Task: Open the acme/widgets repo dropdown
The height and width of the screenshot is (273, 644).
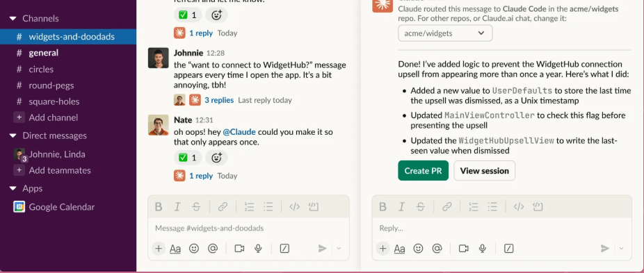Action: (445, 33)
